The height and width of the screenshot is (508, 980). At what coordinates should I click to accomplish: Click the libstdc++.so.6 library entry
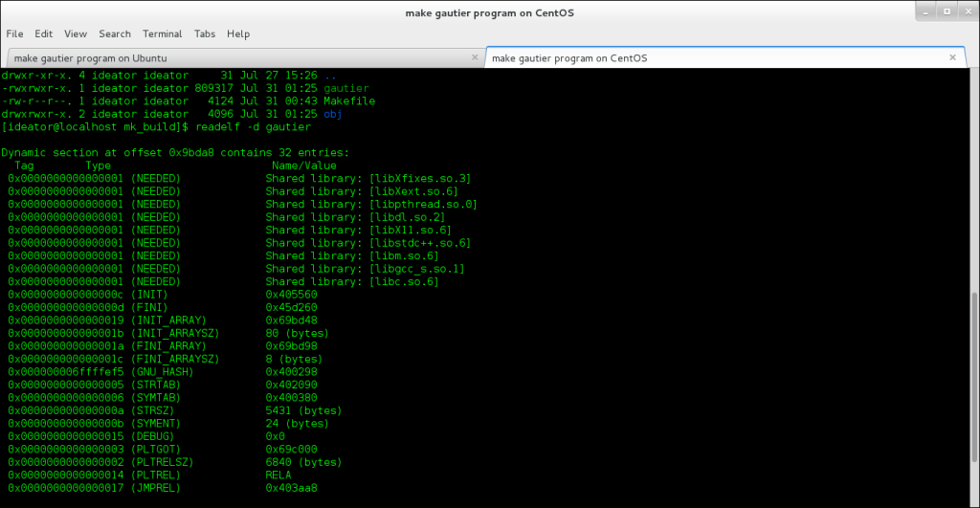pyautogui.click(x=420, y=243)
